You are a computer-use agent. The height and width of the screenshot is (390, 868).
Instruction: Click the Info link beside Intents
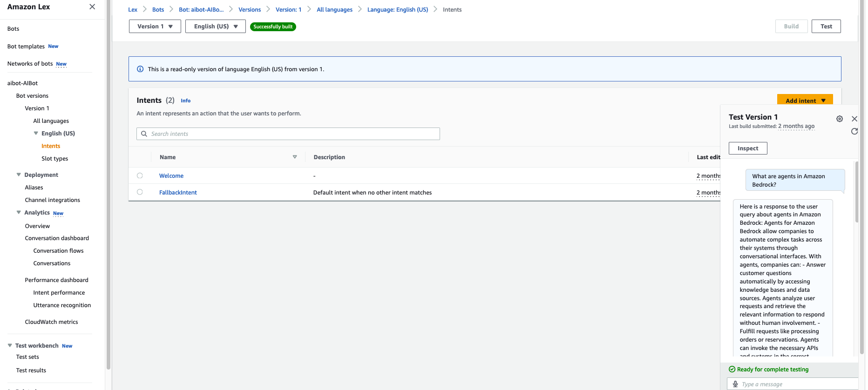pyautogui.click(x=186, y=101)
